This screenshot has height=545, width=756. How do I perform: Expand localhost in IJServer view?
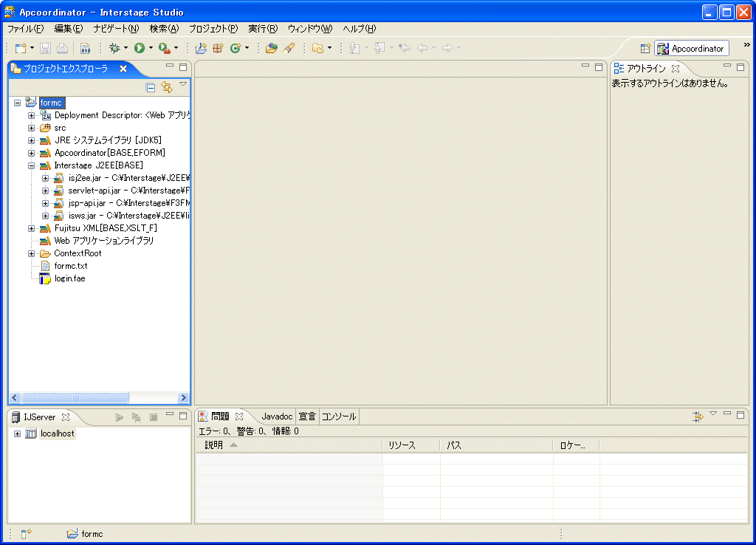point(18,433)
